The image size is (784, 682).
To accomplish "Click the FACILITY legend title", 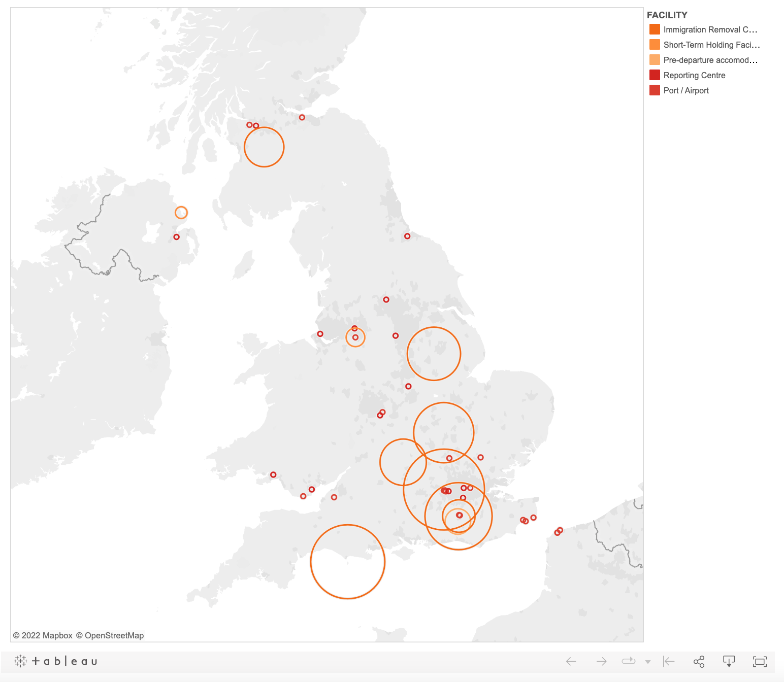I will [667, 15].
